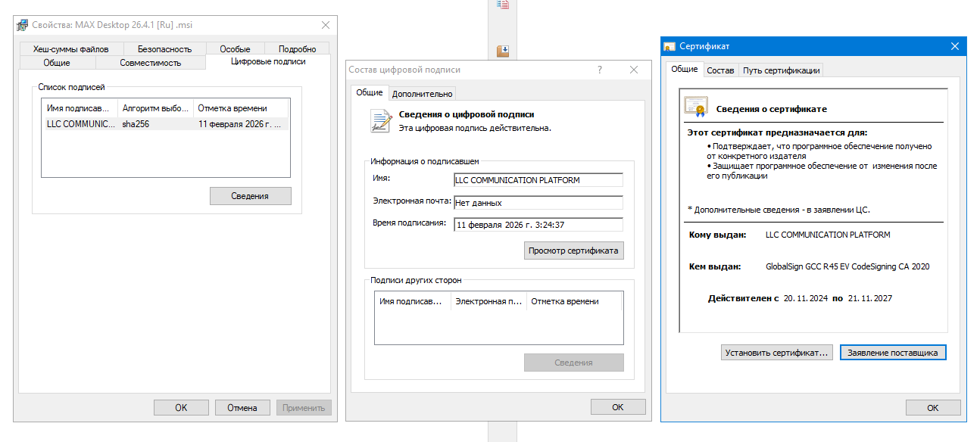Close the Сертификат window
The image size is (980, 442).
[955, 46]
